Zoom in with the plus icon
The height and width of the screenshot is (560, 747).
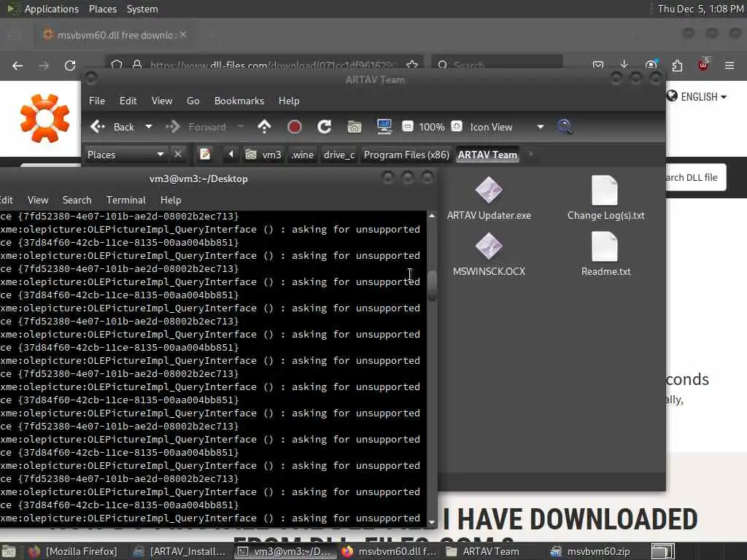click(457, 126)
